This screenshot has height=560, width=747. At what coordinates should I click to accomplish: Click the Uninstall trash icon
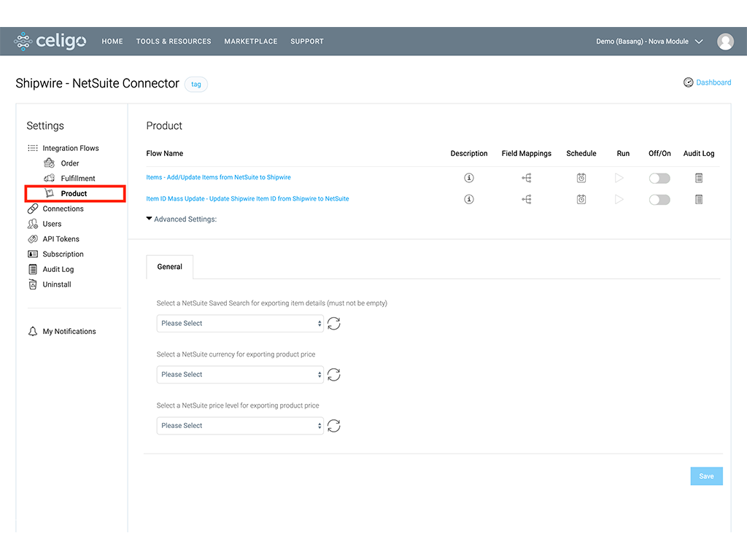32,284
